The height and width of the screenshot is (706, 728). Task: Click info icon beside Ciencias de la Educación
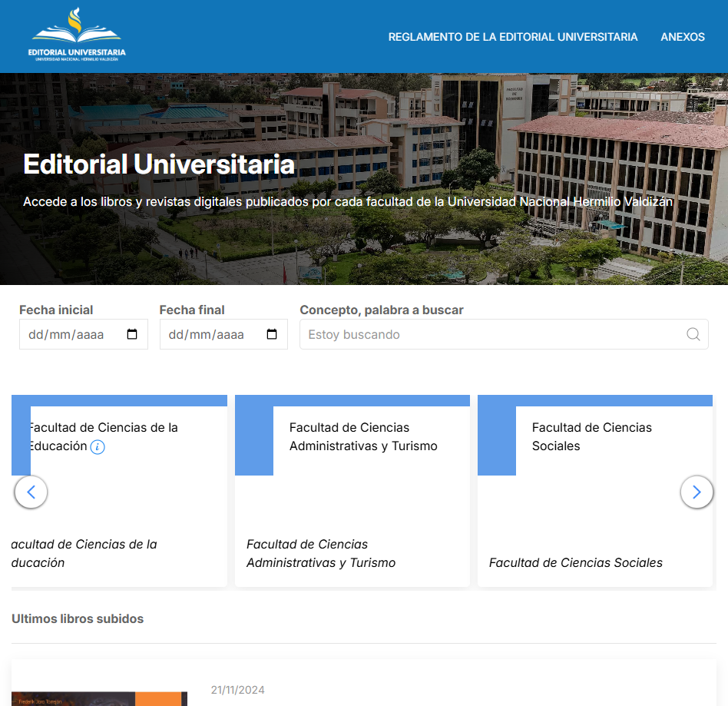98,447
